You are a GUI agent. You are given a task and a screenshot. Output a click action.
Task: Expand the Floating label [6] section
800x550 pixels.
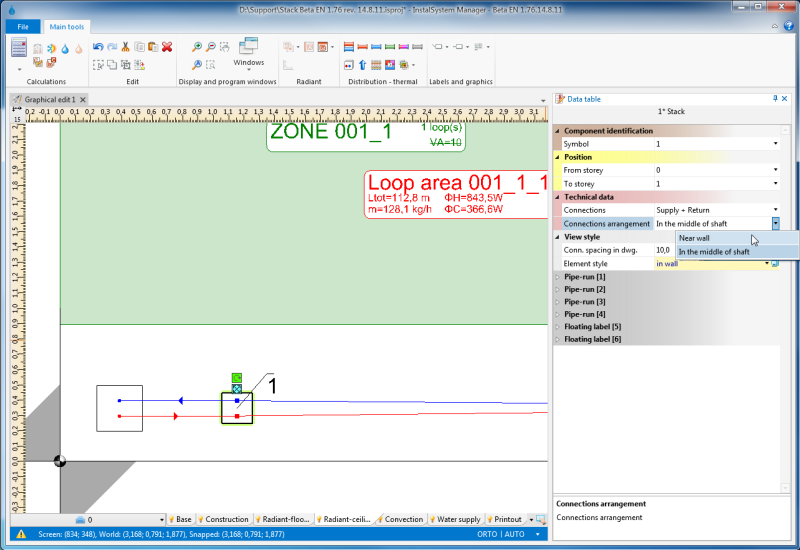pos(558,339)
